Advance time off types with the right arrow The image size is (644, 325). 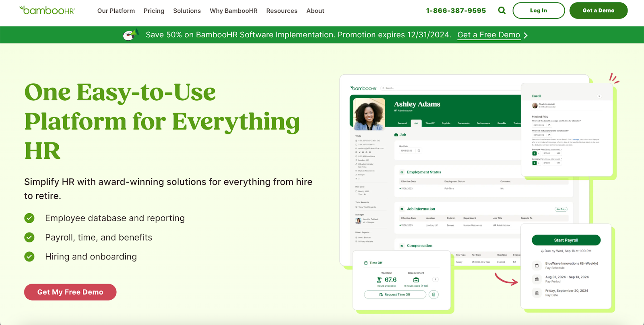coord(435,279)
